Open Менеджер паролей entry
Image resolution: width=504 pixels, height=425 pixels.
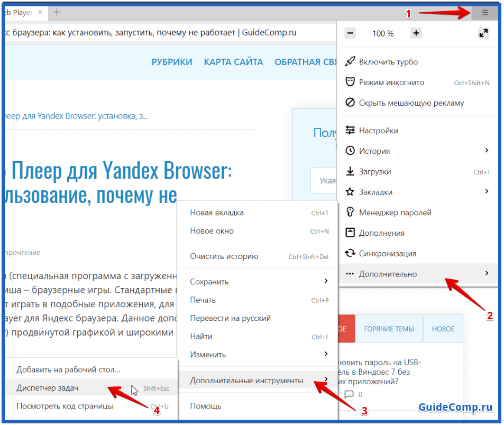(x=418, y=212)
